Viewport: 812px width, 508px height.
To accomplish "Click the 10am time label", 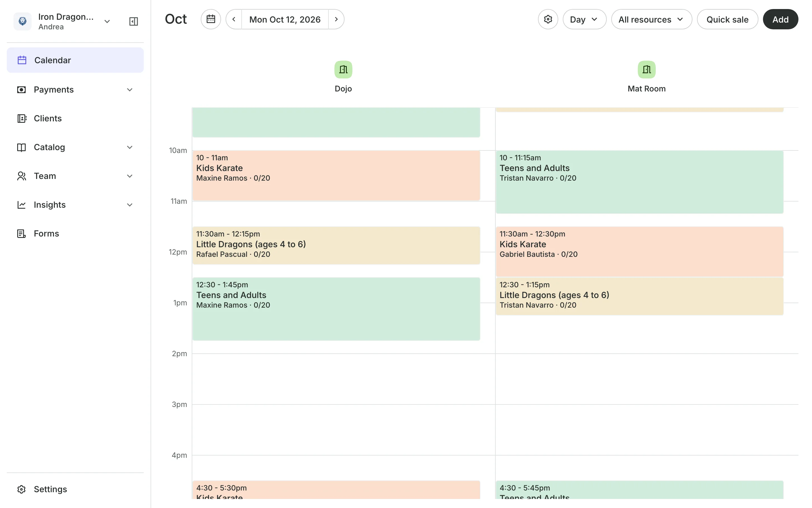I will tap(178, 150).
